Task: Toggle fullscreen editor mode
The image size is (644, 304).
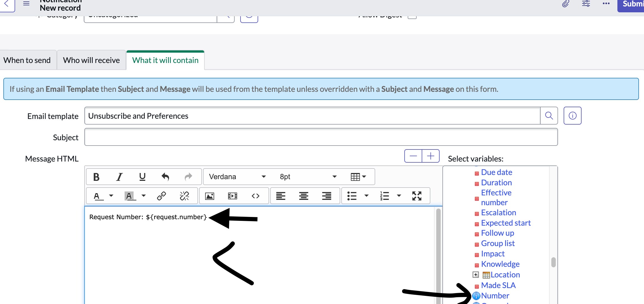Action: [x=417, y=196]
